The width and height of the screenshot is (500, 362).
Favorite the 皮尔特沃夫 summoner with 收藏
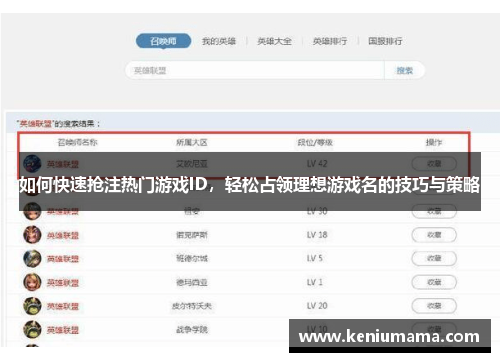[x=434, y=306]
